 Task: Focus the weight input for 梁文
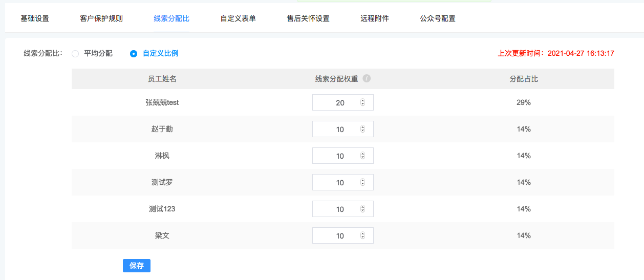[x=343, y=235]
